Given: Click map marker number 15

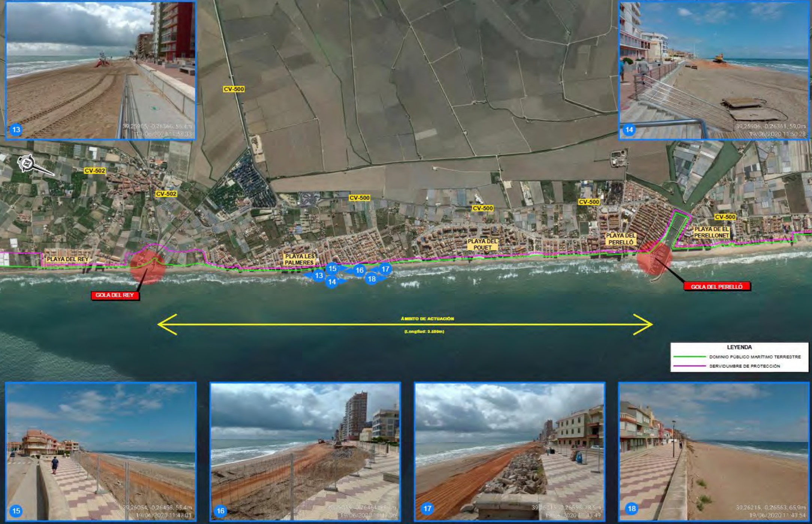Looking at the screenshot, I should pyautogui.click(x=332, y=269).
